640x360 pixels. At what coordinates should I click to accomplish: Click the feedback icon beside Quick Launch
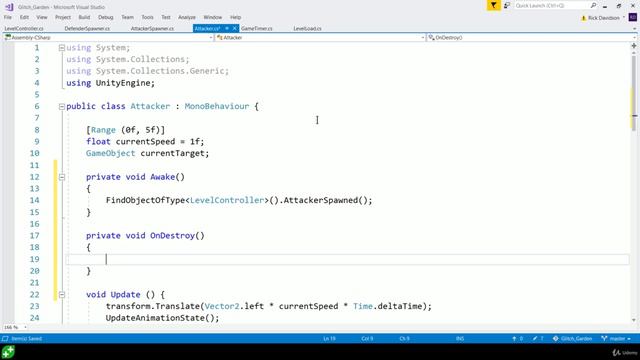(507, 5)
